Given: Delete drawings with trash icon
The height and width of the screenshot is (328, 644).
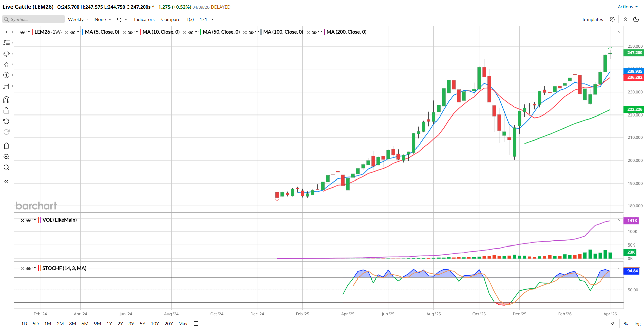Looking at the screenshot, I should [x=6, y=146].
